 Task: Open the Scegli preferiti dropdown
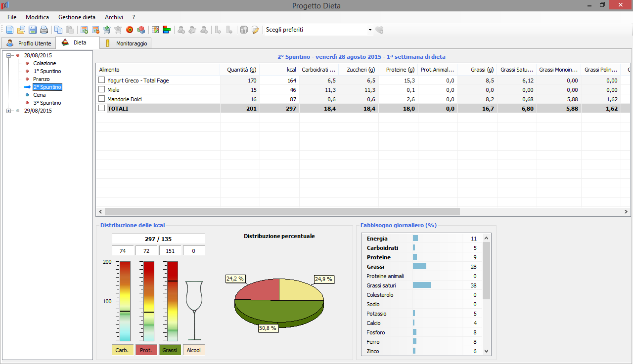click(370, 30)
